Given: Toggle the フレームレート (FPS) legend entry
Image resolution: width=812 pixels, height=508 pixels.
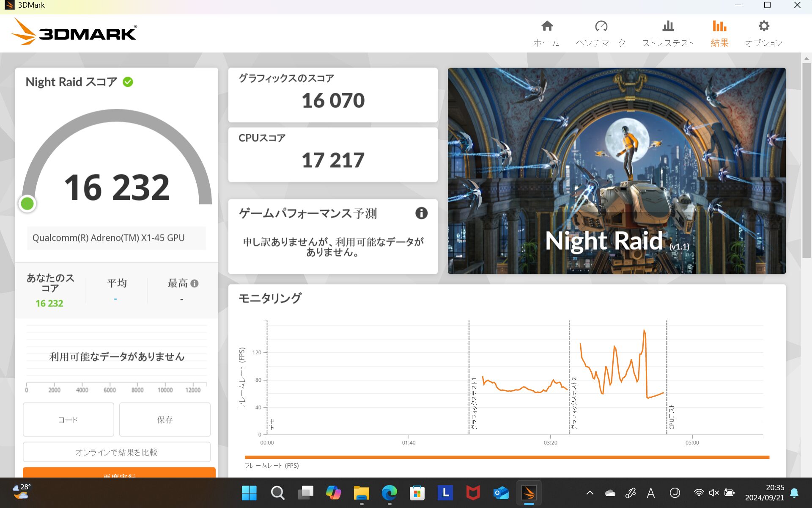Looking at the screenshot, I should click(x=272, y=465).
